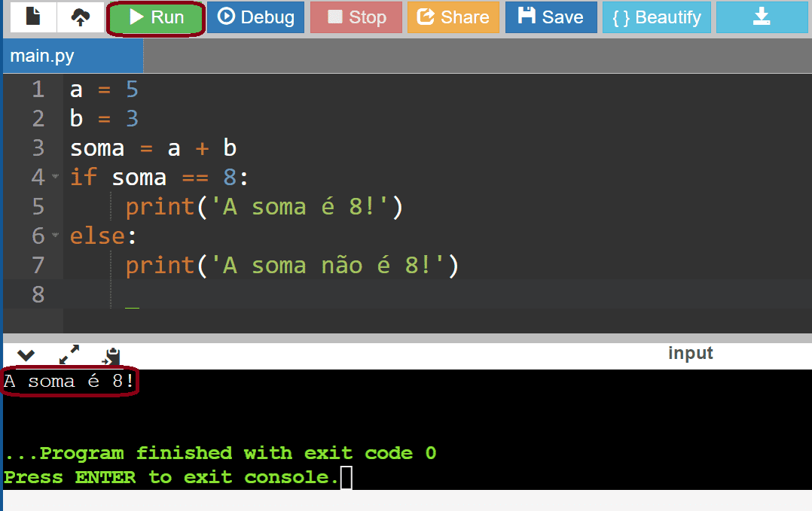Viewport: 812px width, 511px height.
Task: Click the input label above the console
Action: tap(690, 353)
